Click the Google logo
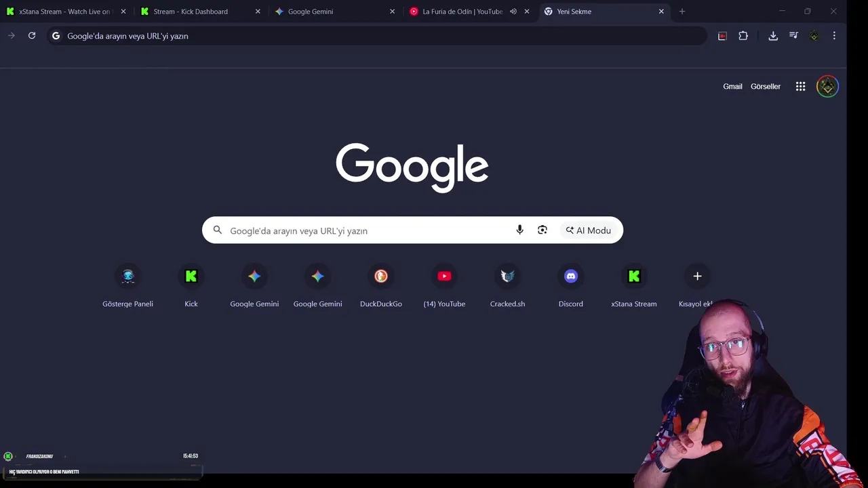This screenshot has width=868, height=488. click(x=412, y=167)
